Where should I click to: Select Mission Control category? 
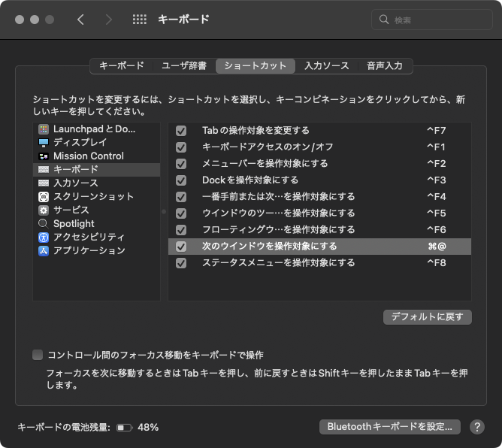pos(96,156)
